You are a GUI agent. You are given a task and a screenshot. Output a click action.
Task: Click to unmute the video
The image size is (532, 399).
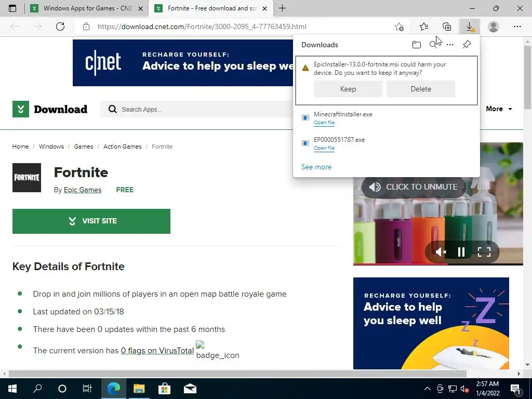coord(414,187)
